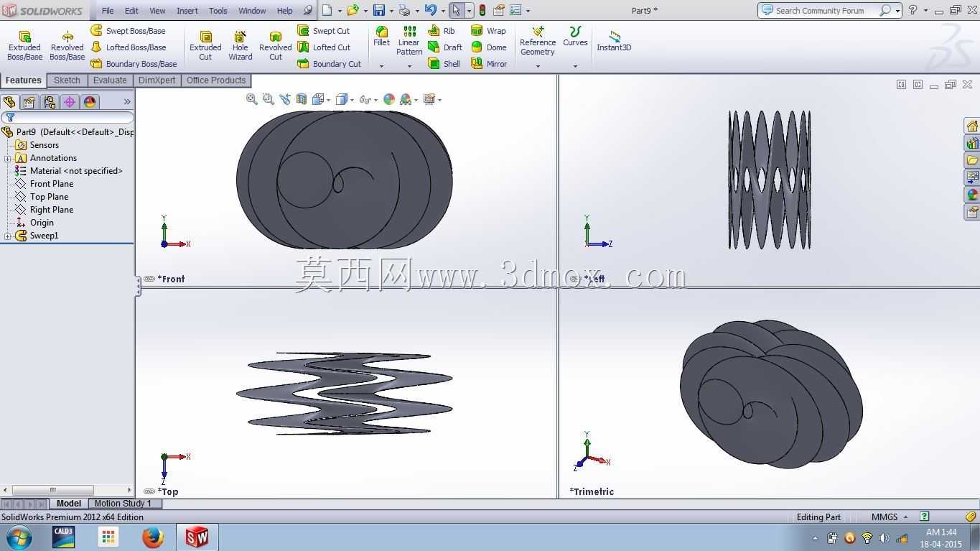Viewport: 980px width, 551px height.
Task: Expand the Linear Pattern dropdown arrow
Action: pos(409,66)
